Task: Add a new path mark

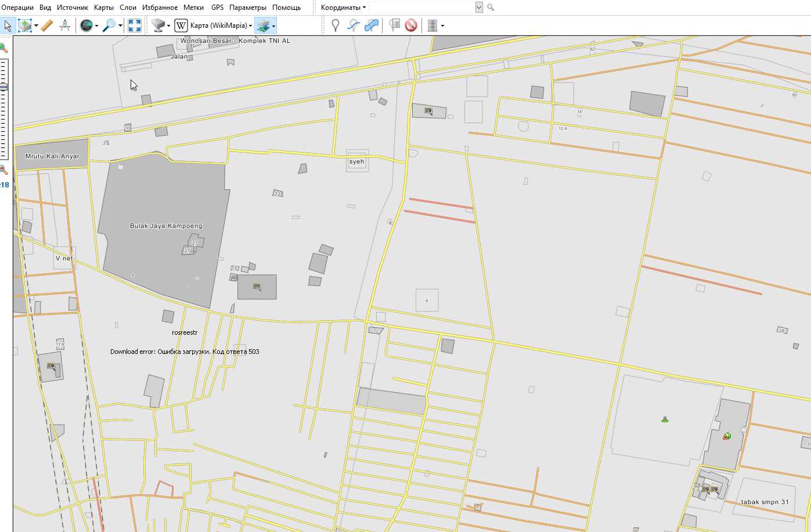Action: point(354,26)
